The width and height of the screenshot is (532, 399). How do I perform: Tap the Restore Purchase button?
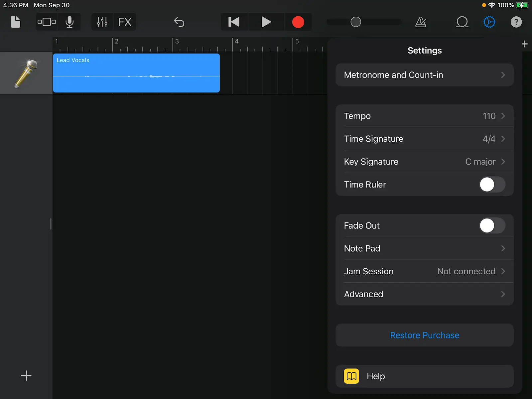[x=424, y=335]
